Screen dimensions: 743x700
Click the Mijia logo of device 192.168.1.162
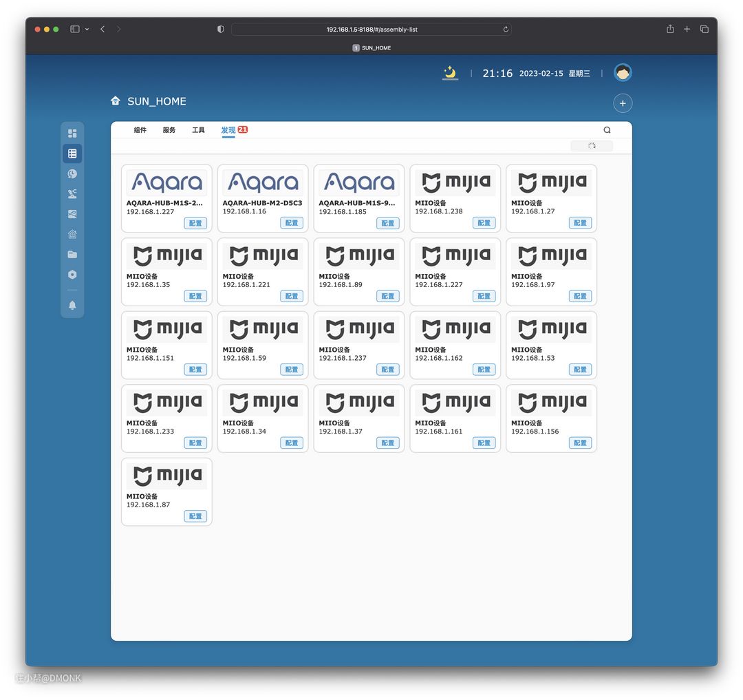tap(455, 328)
